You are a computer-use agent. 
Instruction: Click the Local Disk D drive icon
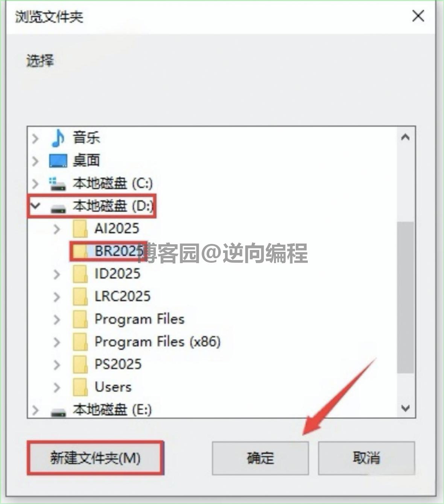pyautogui.click(x=58, y=208)
